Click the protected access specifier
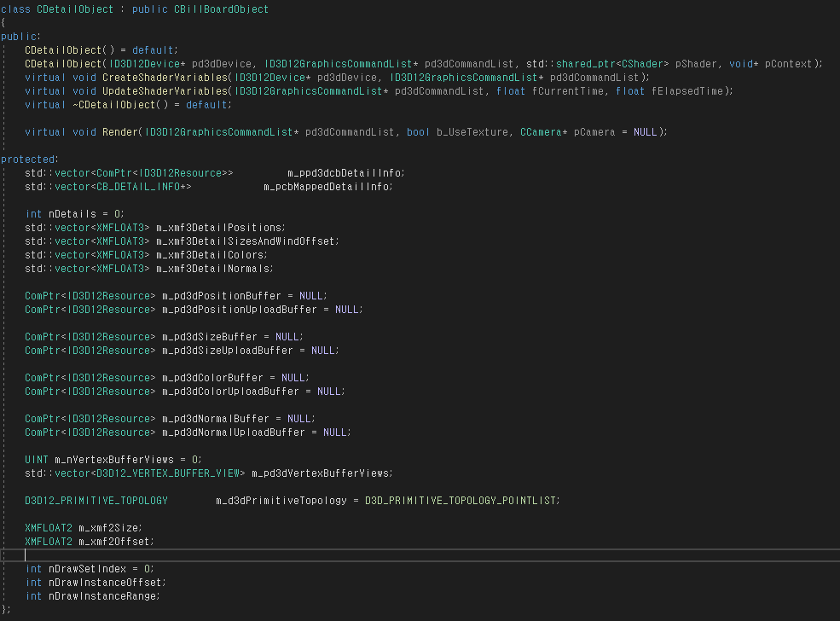 pyautogui.click(x=28, y=160)
